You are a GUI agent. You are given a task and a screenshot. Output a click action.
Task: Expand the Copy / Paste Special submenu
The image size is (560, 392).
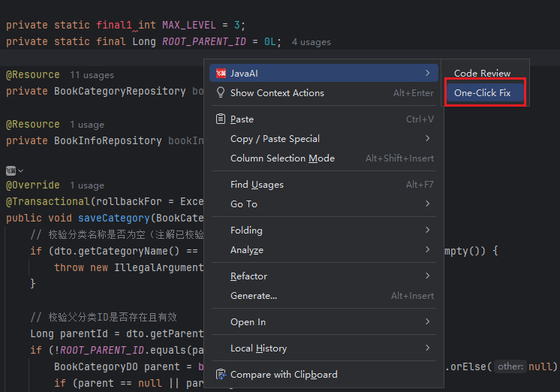[427, 138]
